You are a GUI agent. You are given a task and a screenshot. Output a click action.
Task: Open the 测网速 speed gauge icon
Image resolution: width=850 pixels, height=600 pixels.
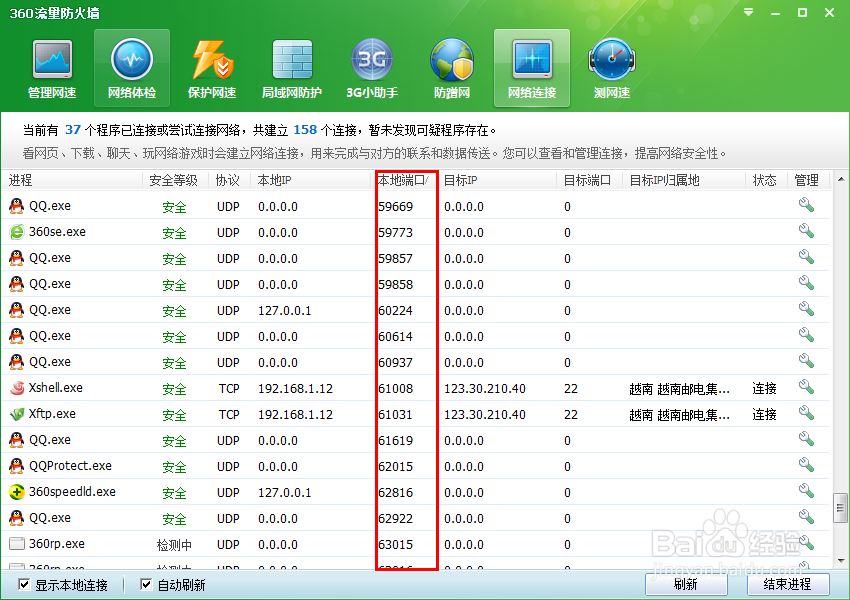tap(611, 69)
